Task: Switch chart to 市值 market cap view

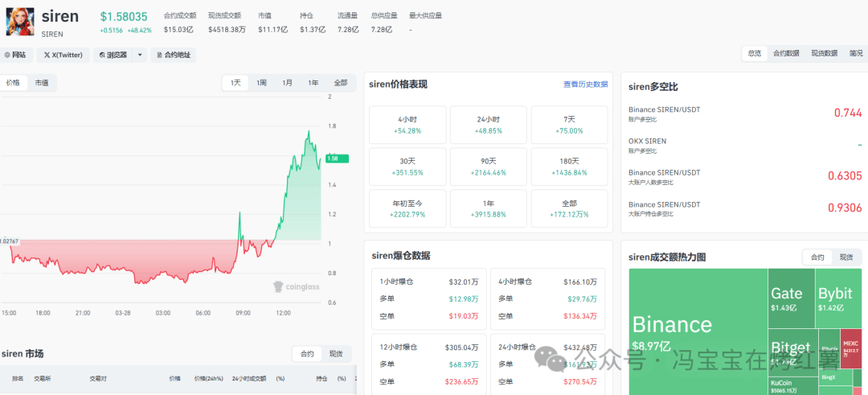Action: tap(41, 82)
